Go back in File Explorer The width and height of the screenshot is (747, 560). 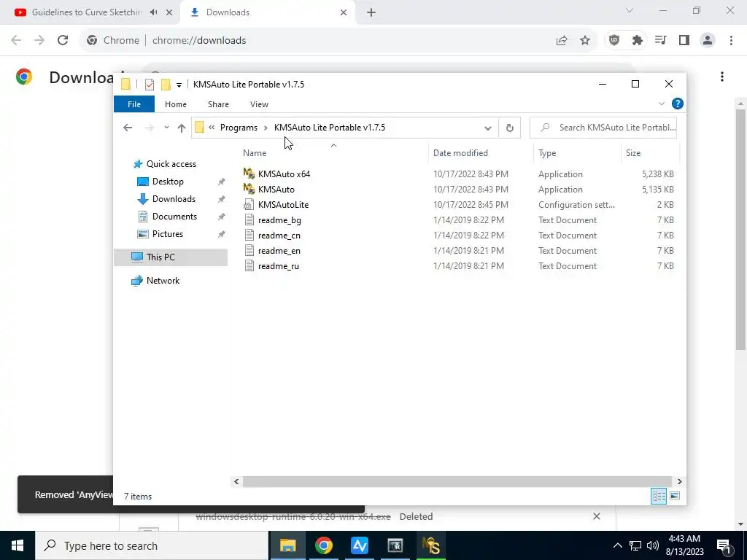point(127,128)
